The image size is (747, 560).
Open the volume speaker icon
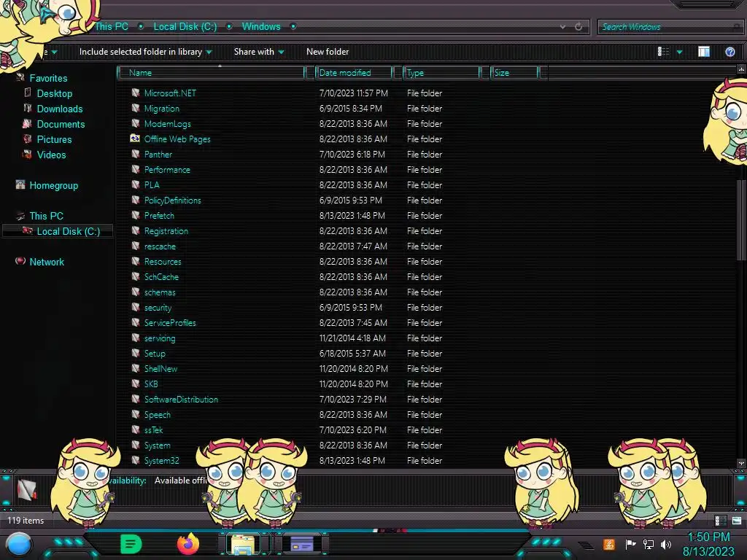pos(666,544)
